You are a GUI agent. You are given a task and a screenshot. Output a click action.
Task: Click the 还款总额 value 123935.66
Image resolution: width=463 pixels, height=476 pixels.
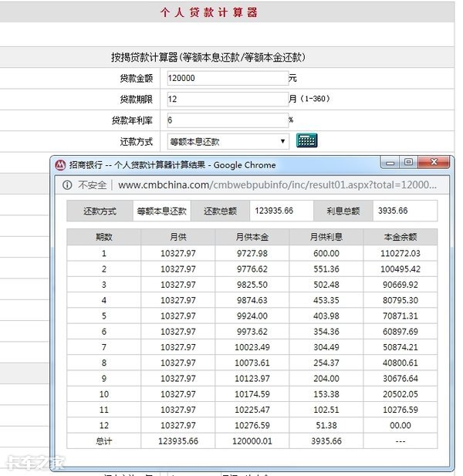point(274,211)
